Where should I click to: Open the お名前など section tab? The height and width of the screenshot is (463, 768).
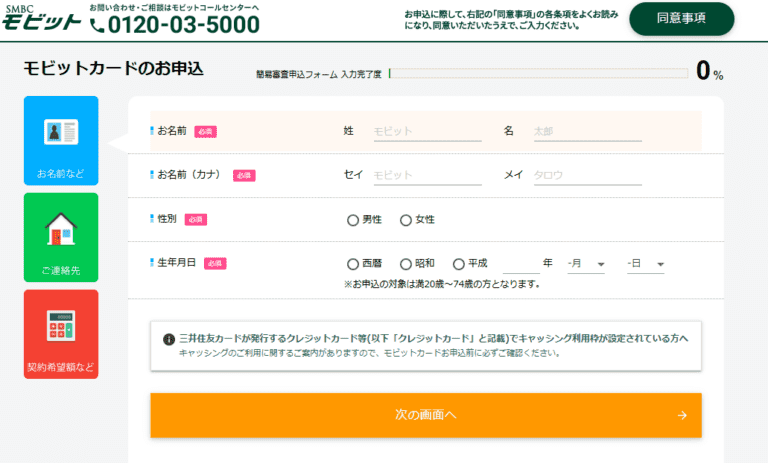click(61, 141)
